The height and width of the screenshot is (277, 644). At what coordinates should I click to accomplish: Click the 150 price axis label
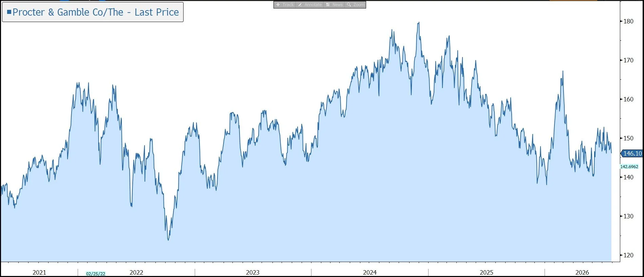[628, 138]
